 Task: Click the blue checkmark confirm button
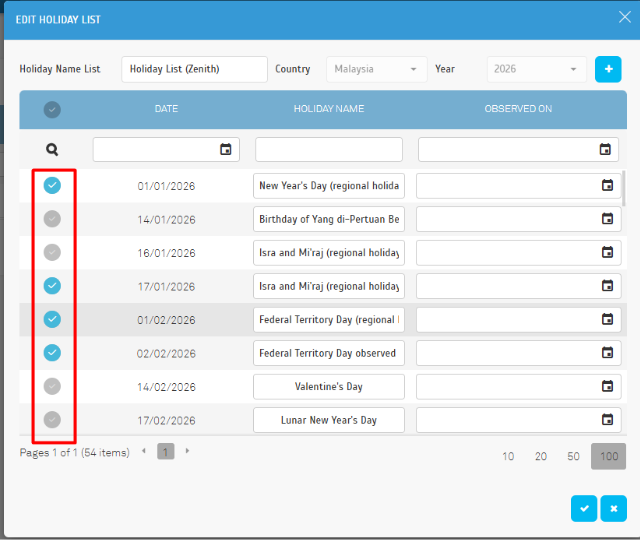pyautogui.click(x=583, y=508)
